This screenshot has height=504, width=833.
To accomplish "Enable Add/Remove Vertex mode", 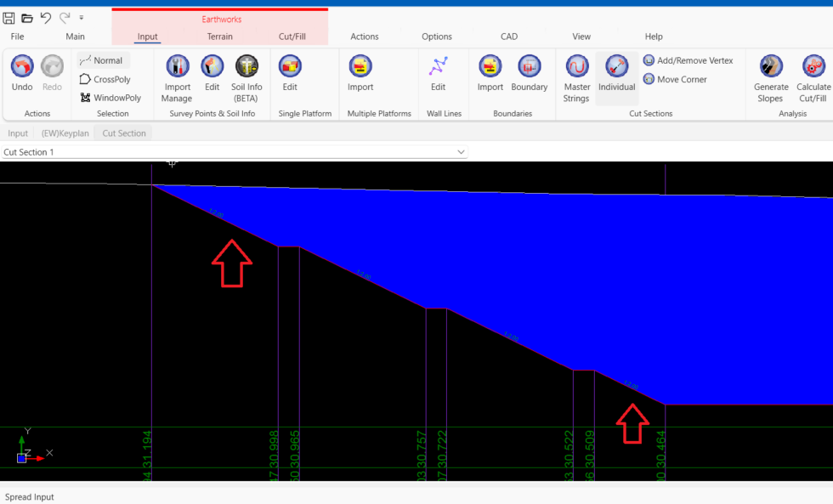I will [x=690, y=60].
